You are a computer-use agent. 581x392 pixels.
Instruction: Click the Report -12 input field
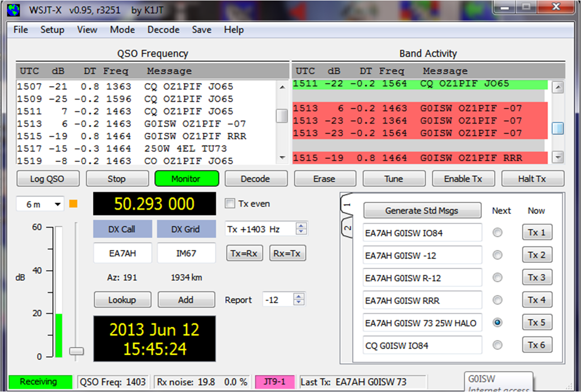click(x=278, y=300)
